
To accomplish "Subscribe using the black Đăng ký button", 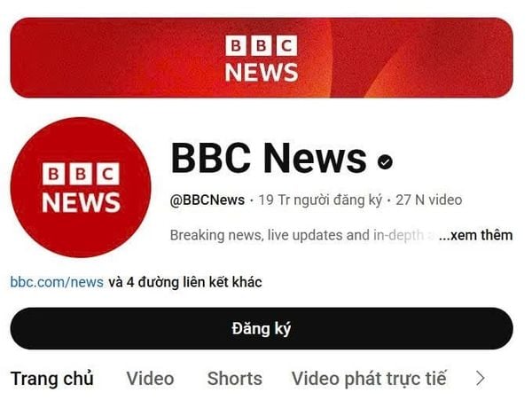I will point(262,328).
